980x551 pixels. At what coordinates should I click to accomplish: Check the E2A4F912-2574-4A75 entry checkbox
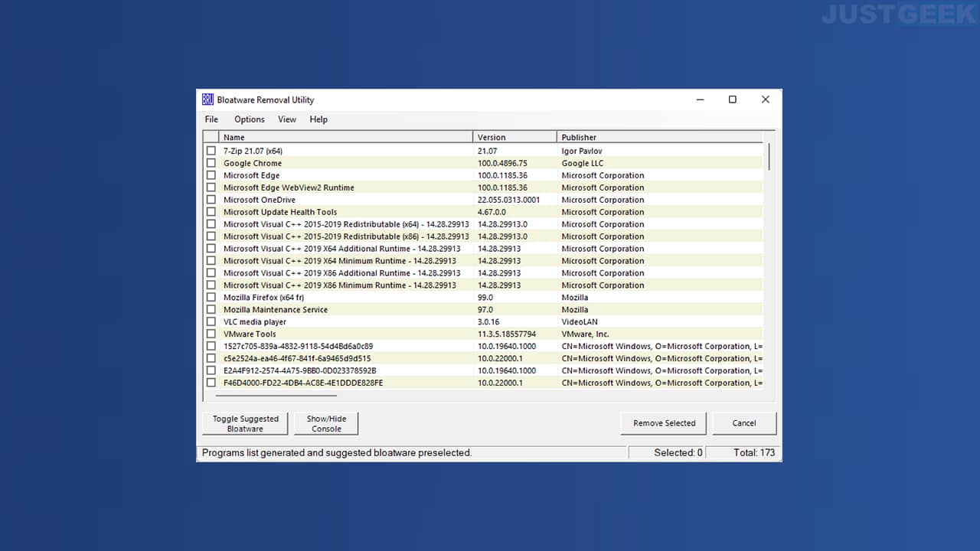point(211,371)
